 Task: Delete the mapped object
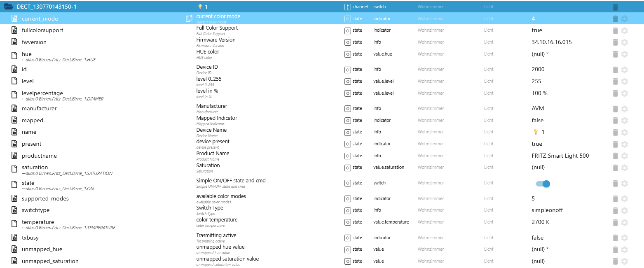(615, 121)
